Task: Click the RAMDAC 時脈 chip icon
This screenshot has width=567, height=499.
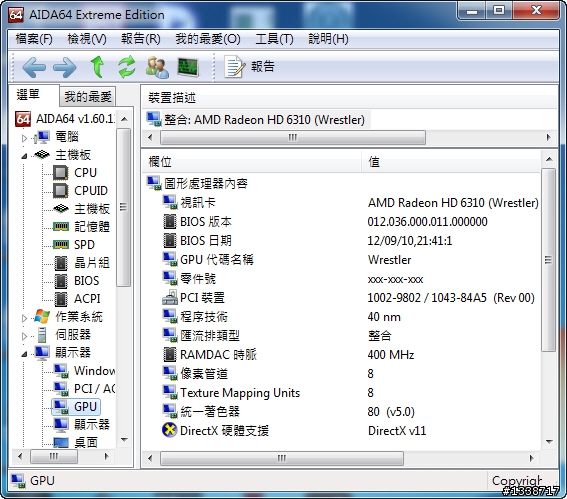Action: pyautogui.click(x=170, y=355)
